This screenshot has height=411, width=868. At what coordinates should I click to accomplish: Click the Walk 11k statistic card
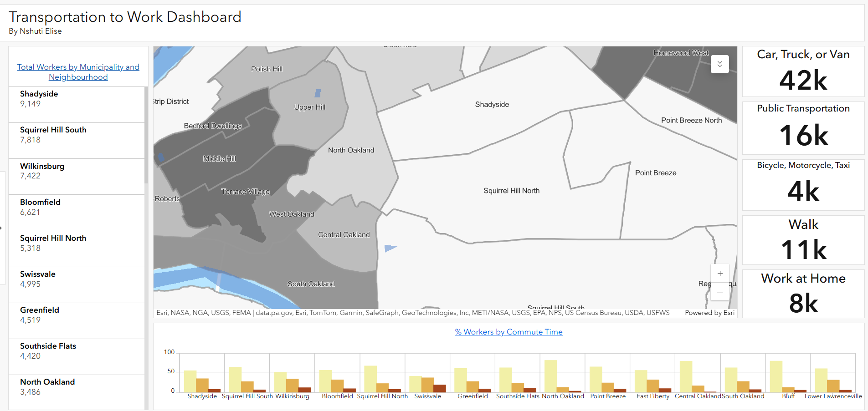pos(803,240)
